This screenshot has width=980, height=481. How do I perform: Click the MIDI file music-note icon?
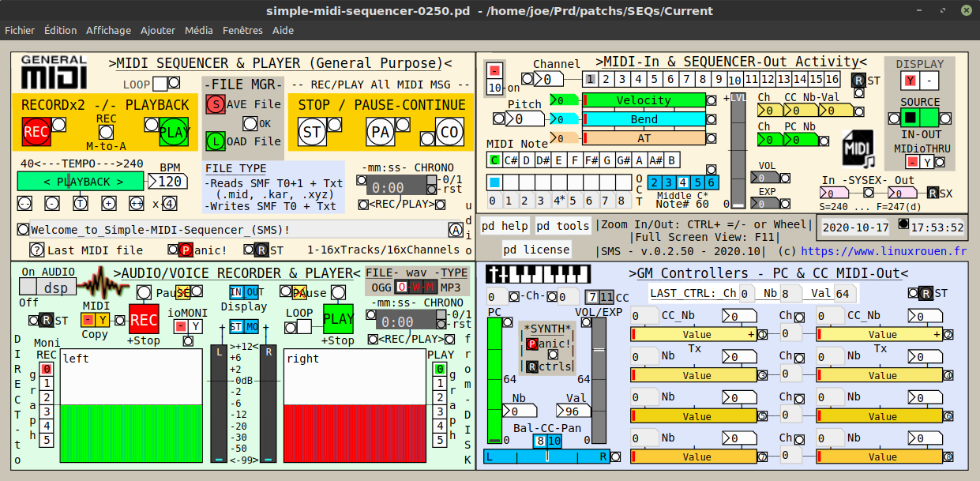pos(858,149)
